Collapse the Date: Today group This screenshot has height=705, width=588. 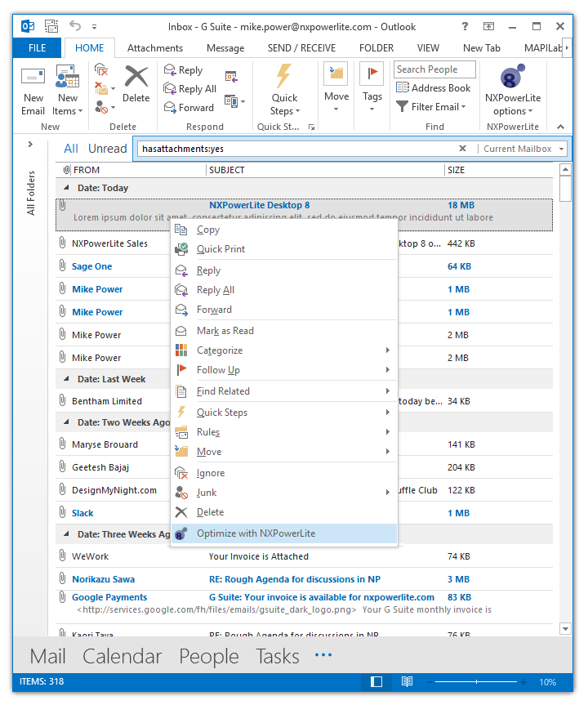pyautogui.click(x=66, y=188)
